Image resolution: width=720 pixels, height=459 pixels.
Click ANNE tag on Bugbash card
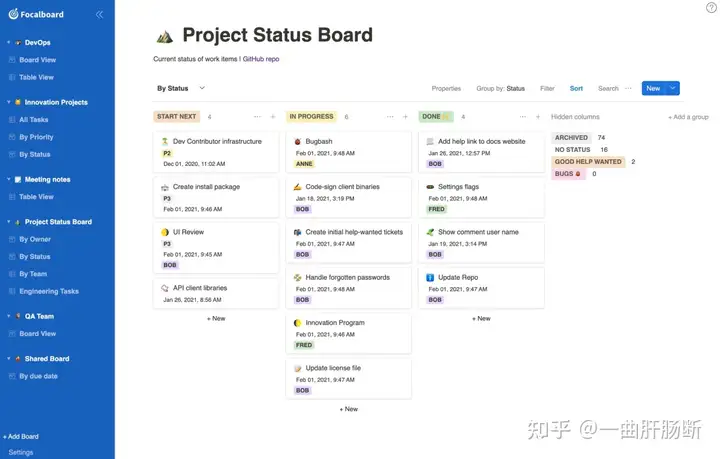point(304,163)
